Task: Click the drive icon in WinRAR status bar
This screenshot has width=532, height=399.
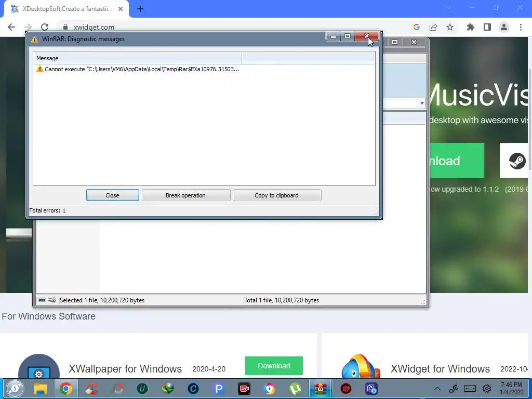Action: click(x=42, y=300)
